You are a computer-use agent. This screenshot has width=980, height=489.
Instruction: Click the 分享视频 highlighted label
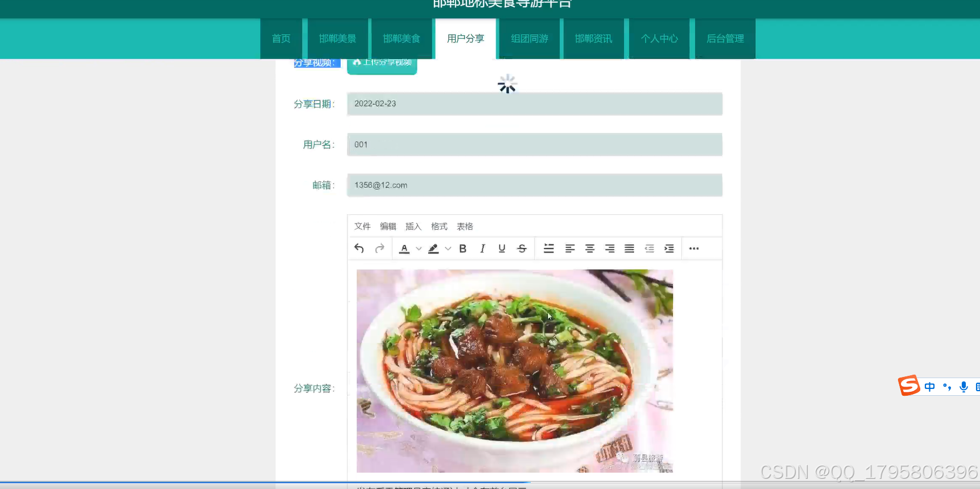tap(317, 63)
